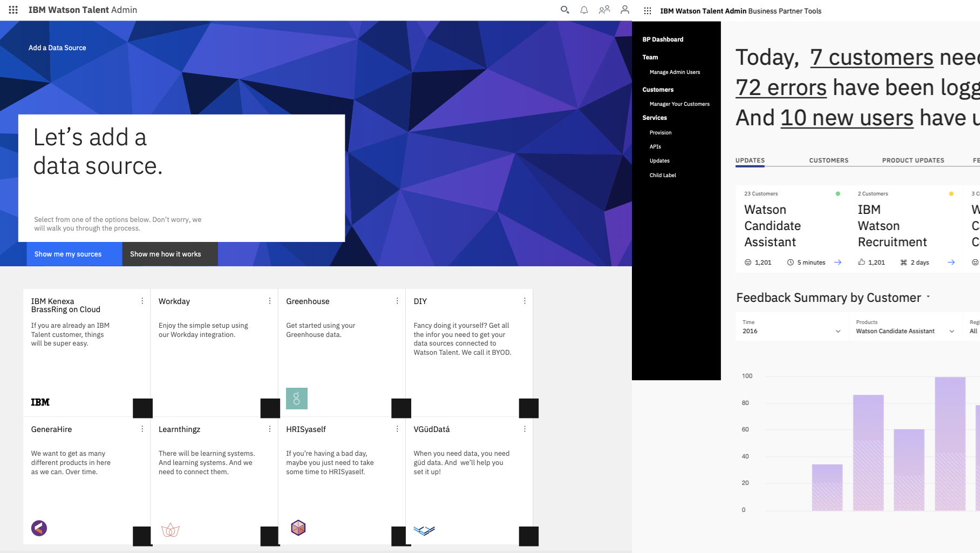The width and height of the screenshot is (980, 553).
Task: Click the HRISyaself cube logo
Action: pyautogui.click(x=298, y=528)
